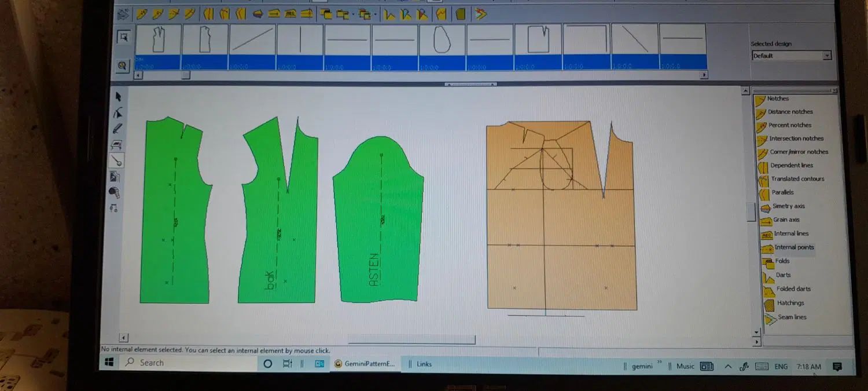Viewport: 868px width, 391px height.
Task: Pick the pencil drawing tool in left toolbar
Action: [x=117, y=129]
